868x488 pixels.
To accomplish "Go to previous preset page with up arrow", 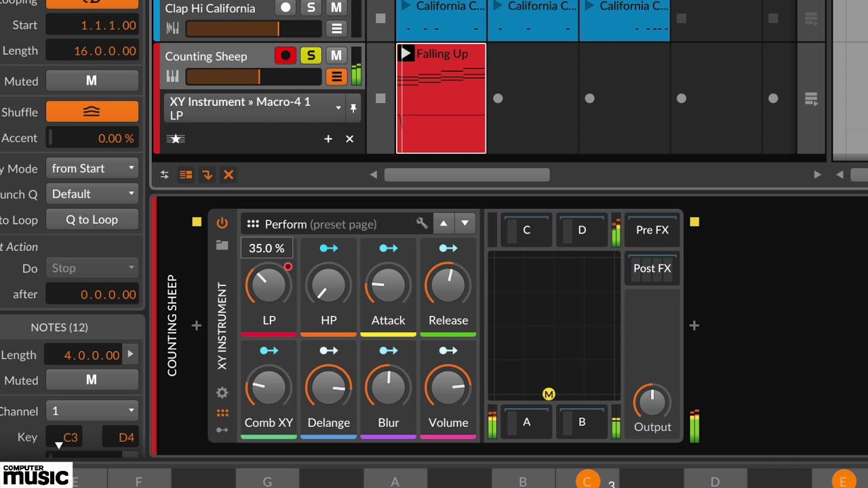I will pyautogui.click(x=443, y=223).
